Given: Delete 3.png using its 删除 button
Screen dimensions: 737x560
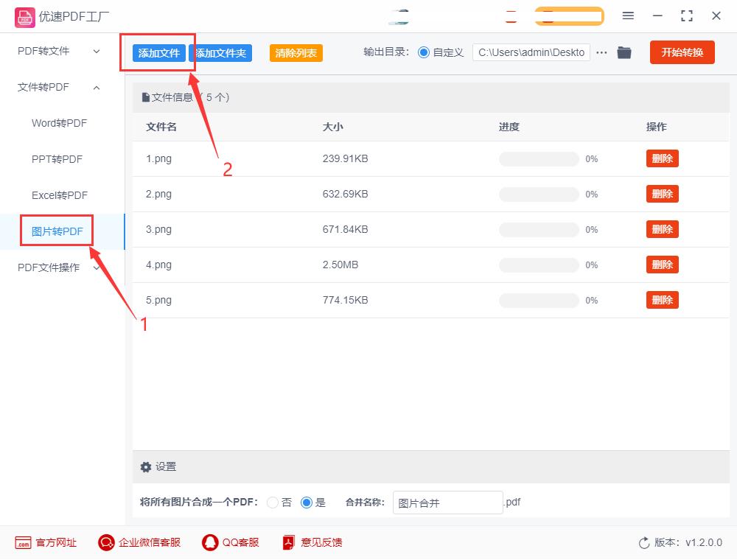Looking at the screenshot, I should click(662, 229).
